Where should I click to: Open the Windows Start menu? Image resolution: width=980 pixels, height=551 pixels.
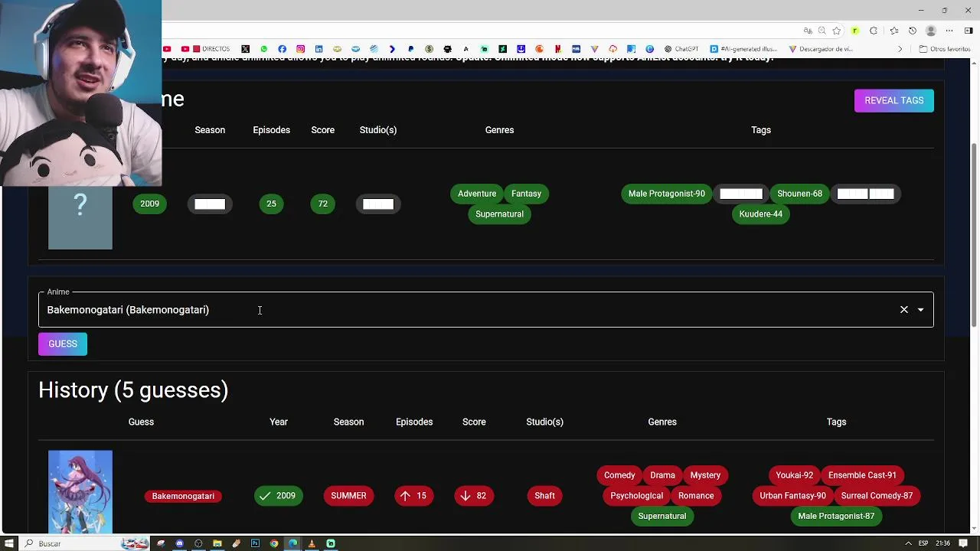coord(9,543)
